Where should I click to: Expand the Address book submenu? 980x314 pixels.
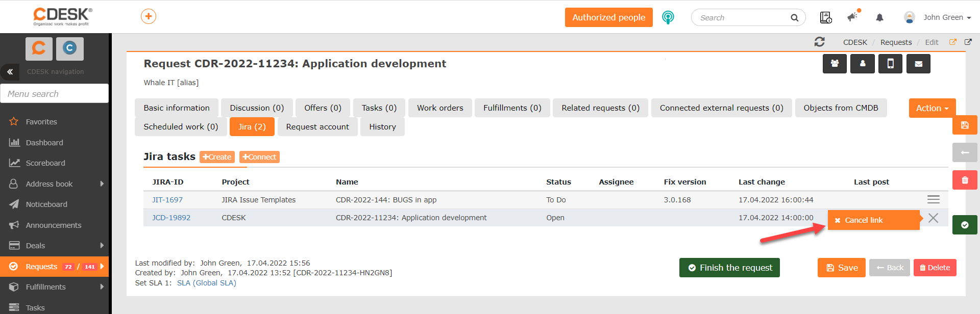102,184
